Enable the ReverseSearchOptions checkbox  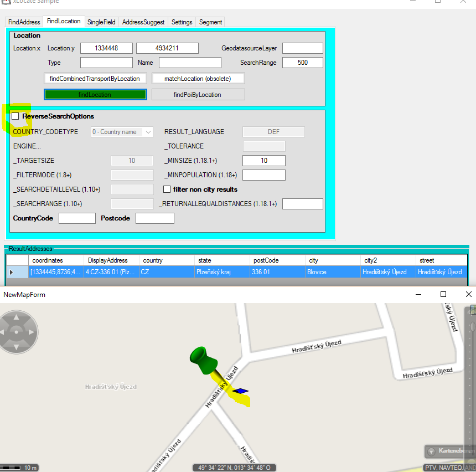15,116
